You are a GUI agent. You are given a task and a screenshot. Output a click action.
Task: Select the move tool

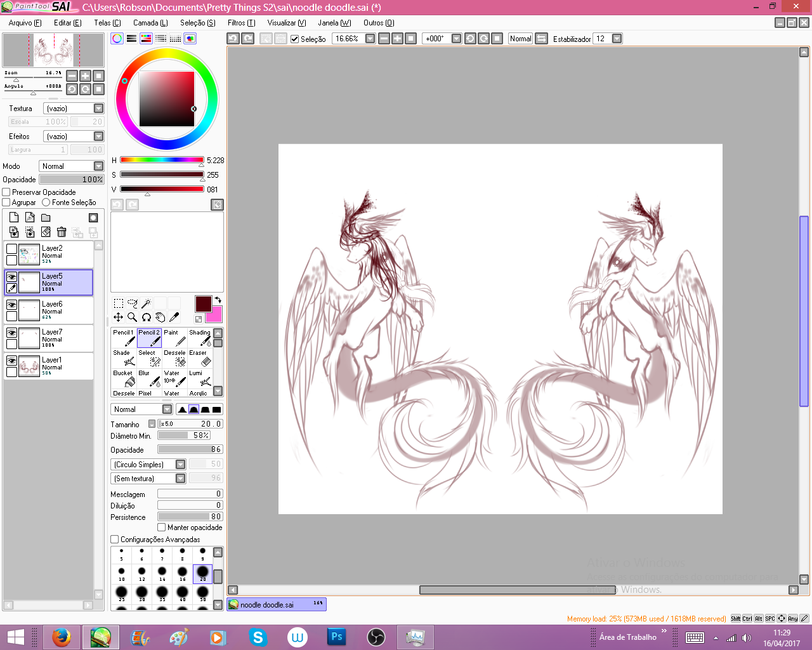[119, 317]
